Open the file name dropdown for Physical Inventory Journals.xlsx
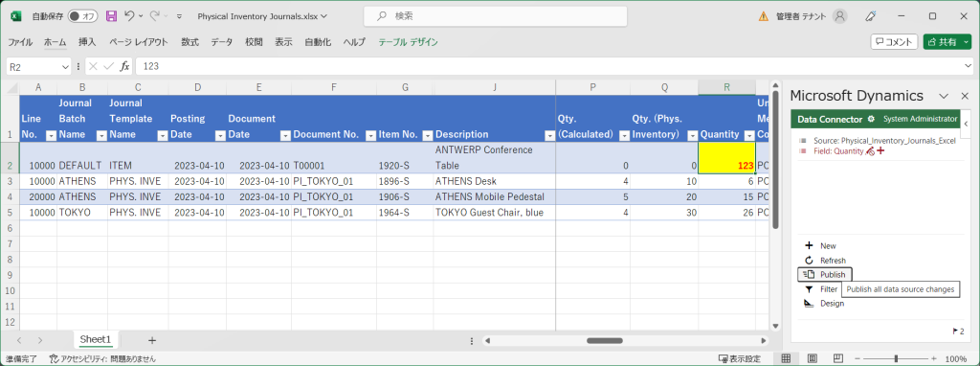 coord(323,16)
